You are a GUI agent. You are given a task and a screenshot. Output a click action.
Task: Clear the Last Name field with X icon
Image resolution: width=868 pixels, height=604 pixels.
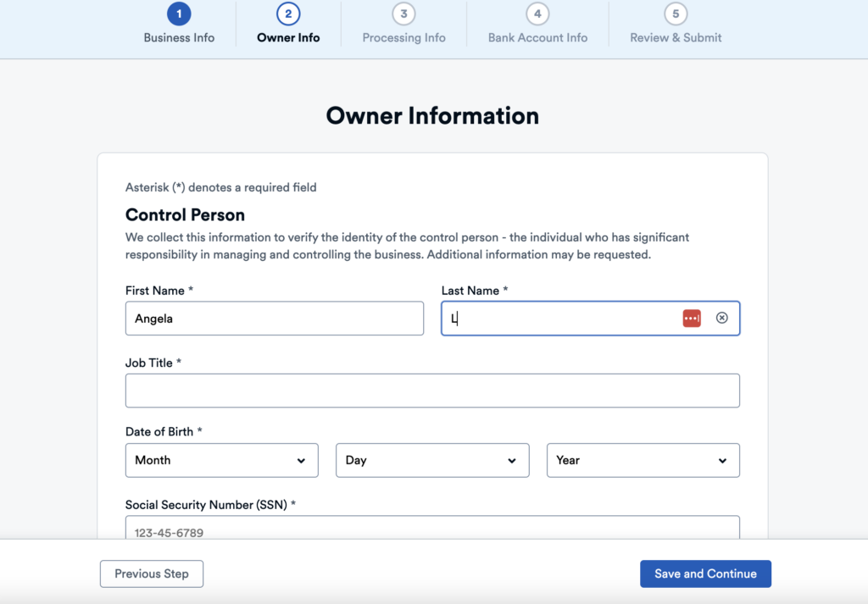(x=722, y=319)
